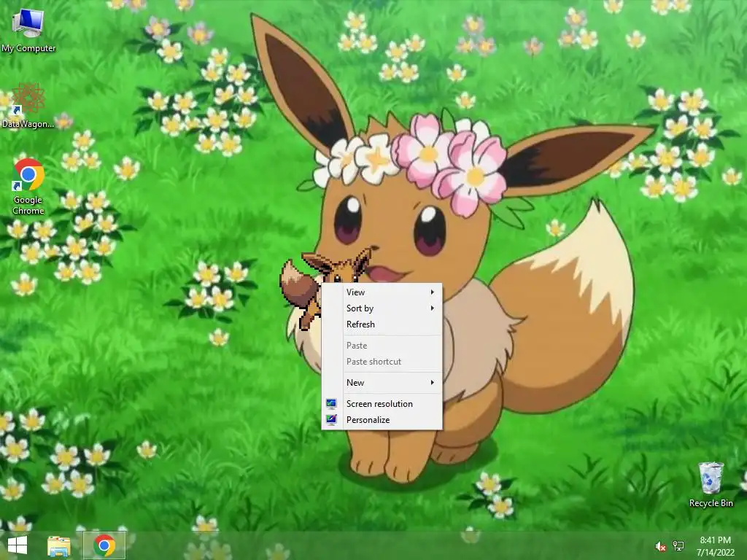Click the Personalize menu icon
The image size is (747, 560).
pos(332,420)
